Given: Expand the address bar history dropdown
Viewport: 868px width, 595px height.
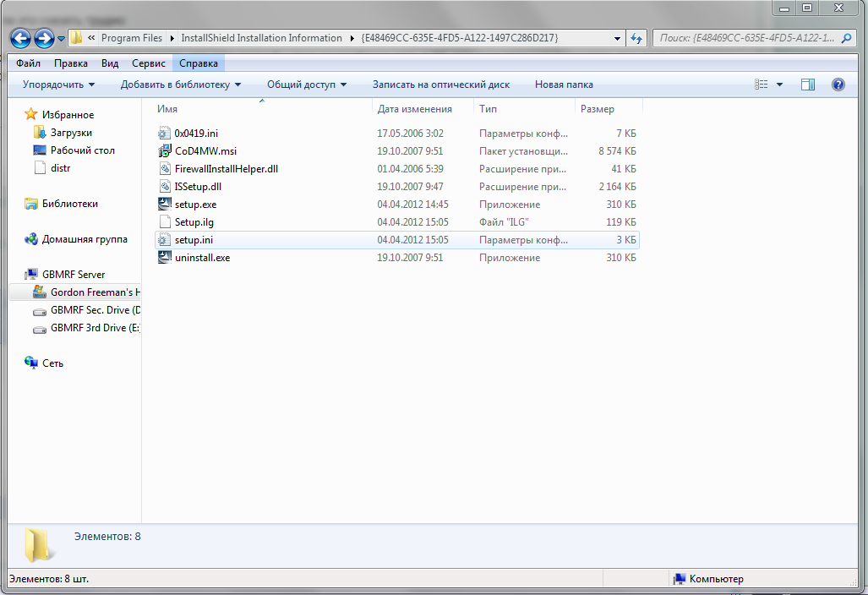Looking at the screenshot, I should click(617, 38).
